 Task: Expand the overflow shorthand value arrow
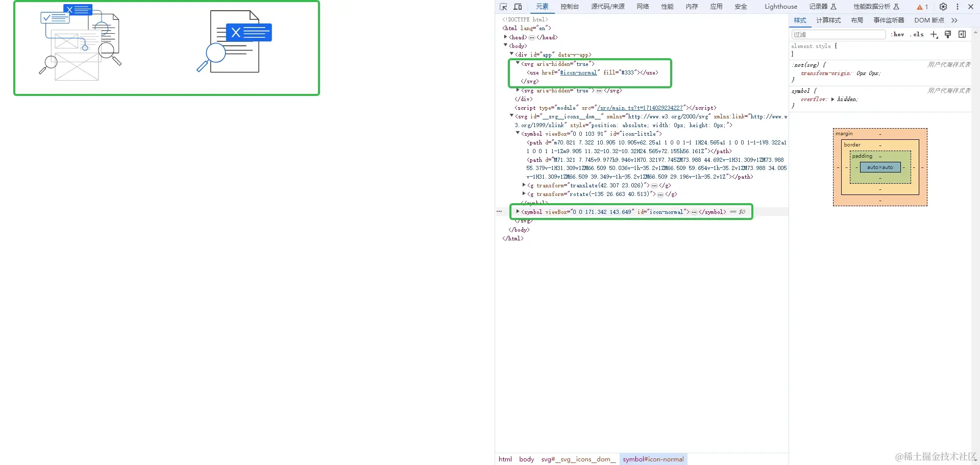click(x=833, y=99)
